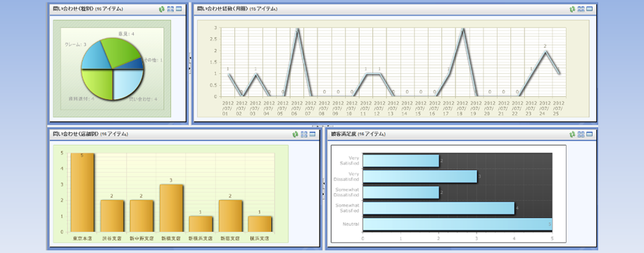Tile layout icon in 顧客満足度 panel
The height and width of the screenshot is (253, 644).
pos(581,134)
